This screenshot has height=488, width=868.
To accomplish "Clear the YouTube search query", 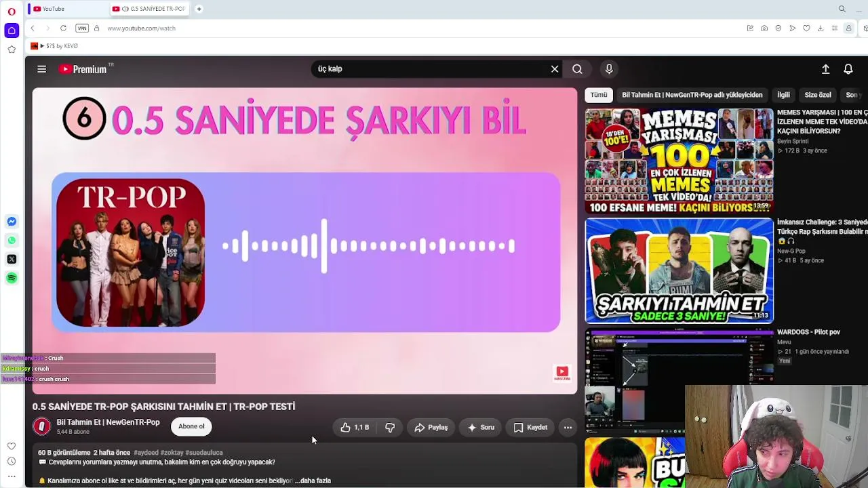I will tap(555, 69).
